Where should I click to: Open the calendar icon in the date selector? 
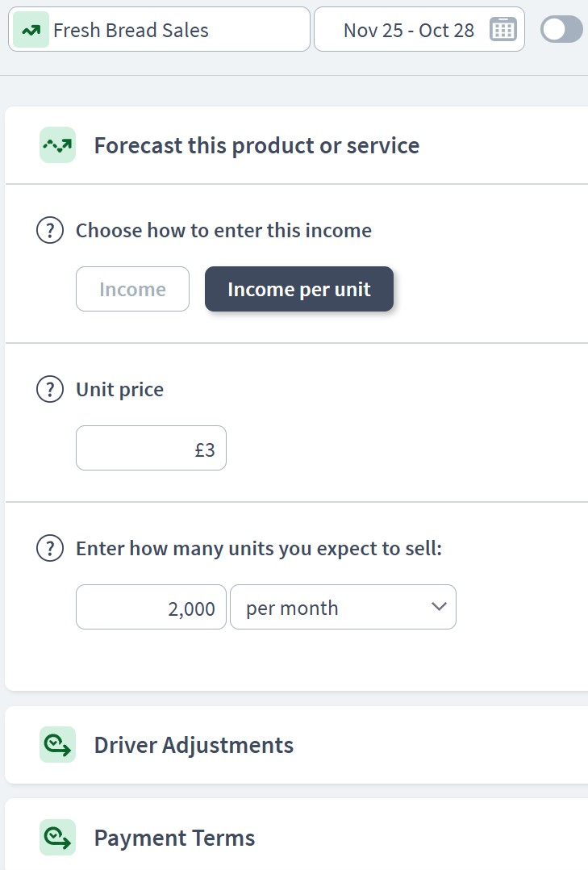503,29
